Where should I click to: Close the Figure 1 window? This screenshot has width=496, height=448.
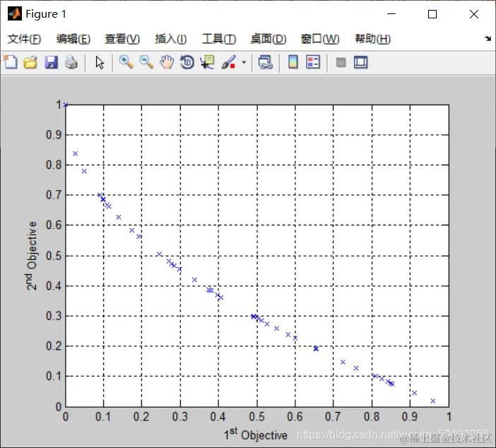pyautogui.click(x=474, y=14)
